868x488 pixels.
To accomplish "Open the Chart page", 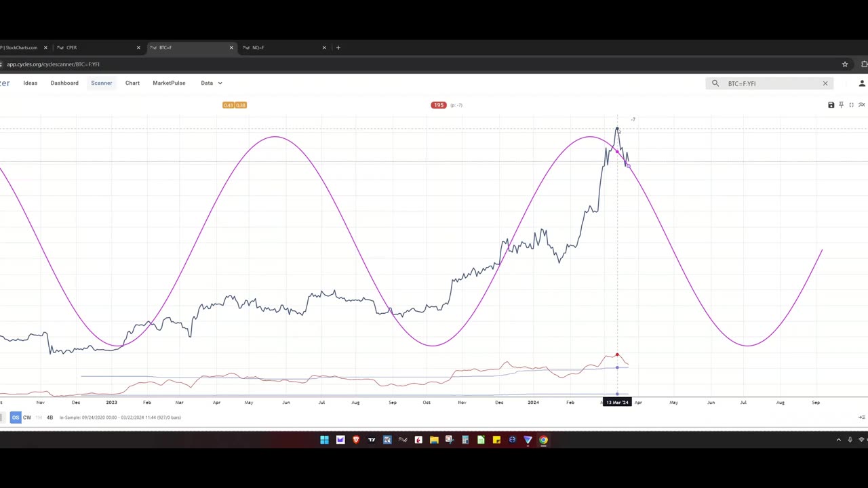I will pos(132,83).
